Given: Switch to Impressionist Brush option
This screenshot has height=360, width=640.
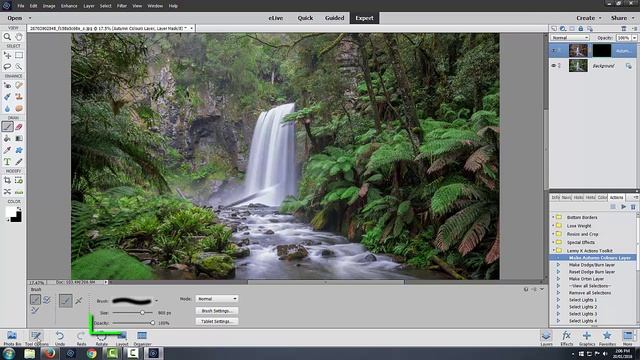Looking at the screenshot, I should click(x=47, y=300).
